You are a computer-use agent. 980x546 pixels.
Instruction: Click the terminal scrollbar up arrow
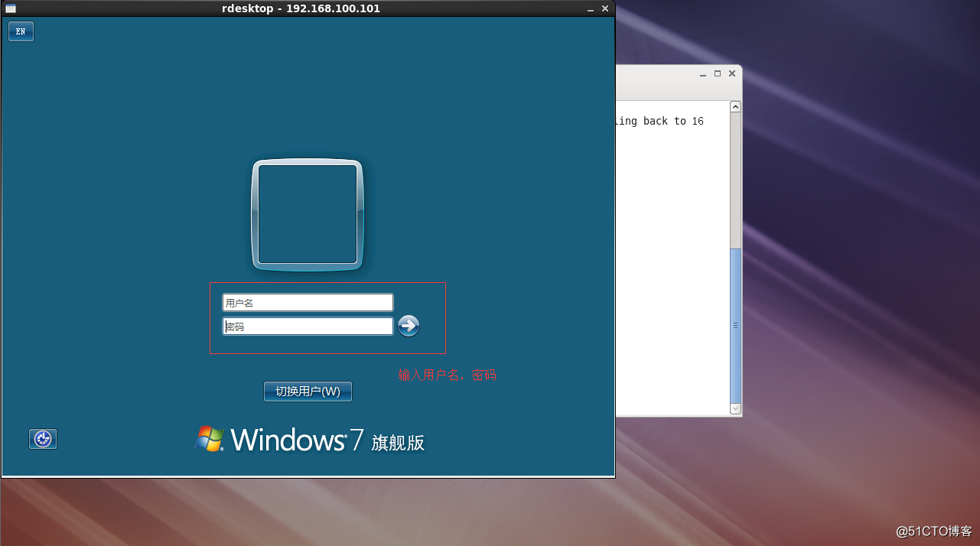tap(735, 107)
